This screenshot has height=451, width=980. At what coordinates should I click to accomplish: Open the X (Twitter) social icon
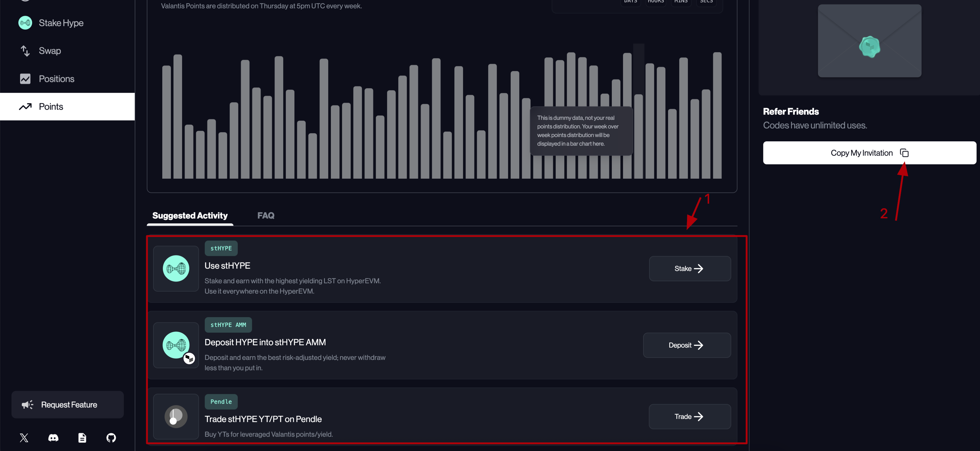[24, 438]
